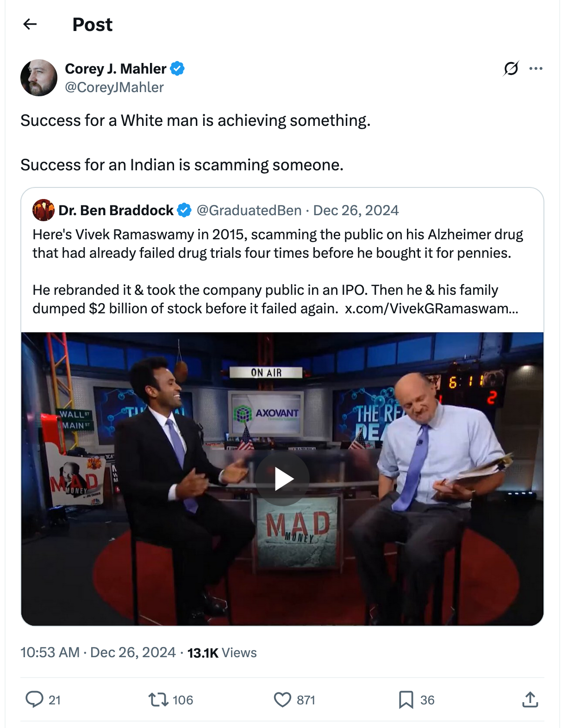The height and width of the screenshot is (728, 568).
Task: Click Corey J. Mahler verified badge
Action: click(177, 68)
